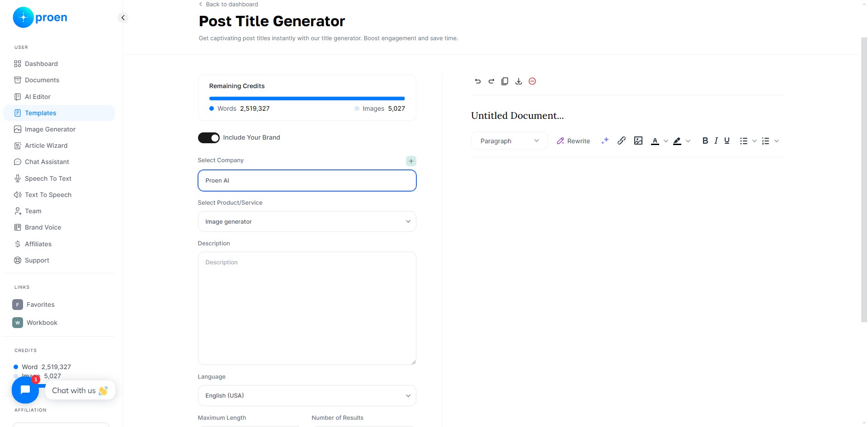This screenshot has height=427, width=868.
Task: Open Dashboard in the sidebar
Action: click(x=59, y=64)
